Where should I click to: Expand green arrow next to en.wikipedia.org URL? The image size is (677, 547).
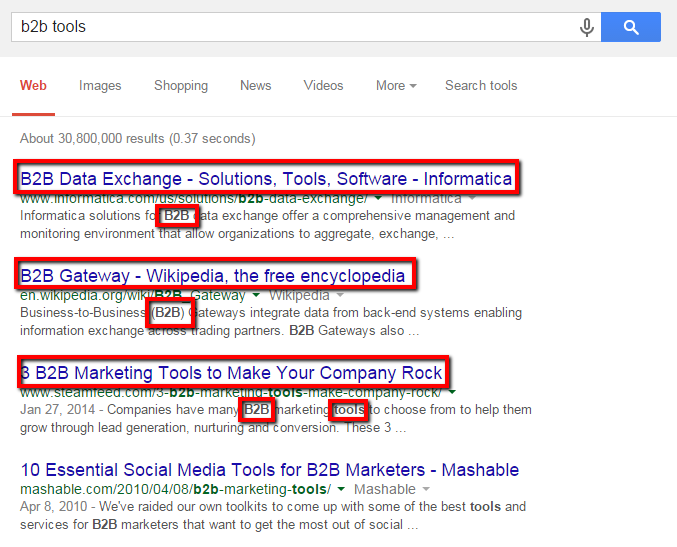pyautogui.click(x=256, y=295)
